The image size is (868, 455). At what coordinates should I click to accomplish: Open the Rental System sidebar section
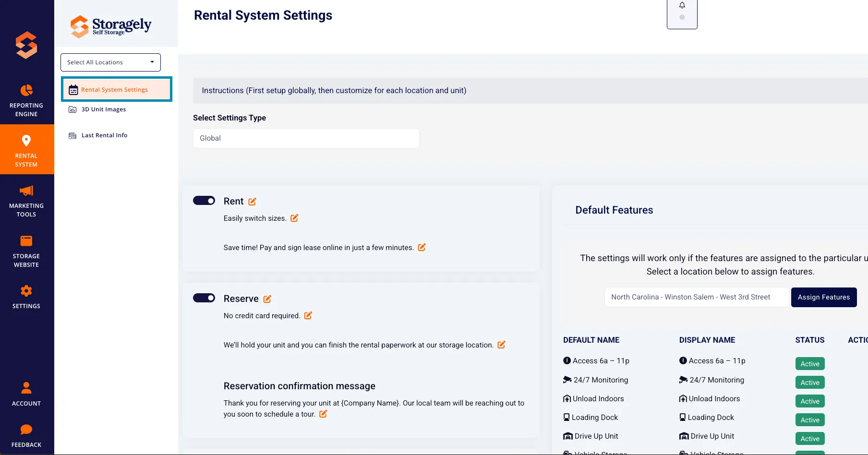pyautogui.click(x=26, y=149)
